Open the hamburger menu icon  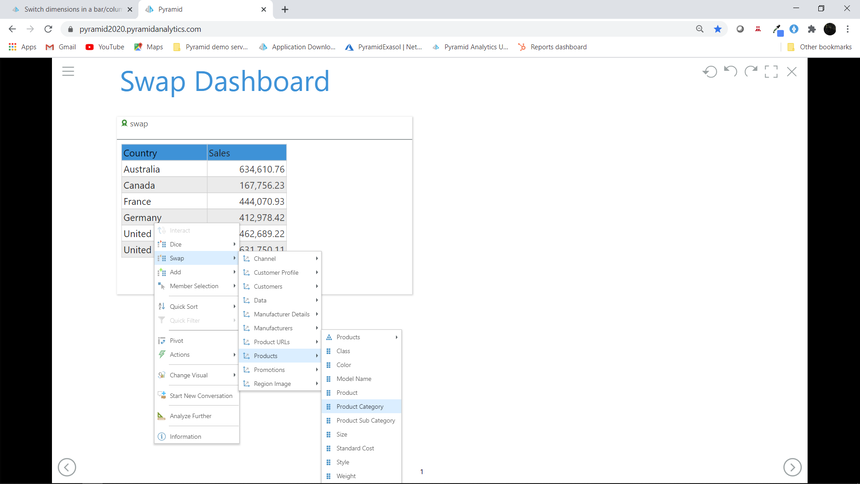coord(68,71)
